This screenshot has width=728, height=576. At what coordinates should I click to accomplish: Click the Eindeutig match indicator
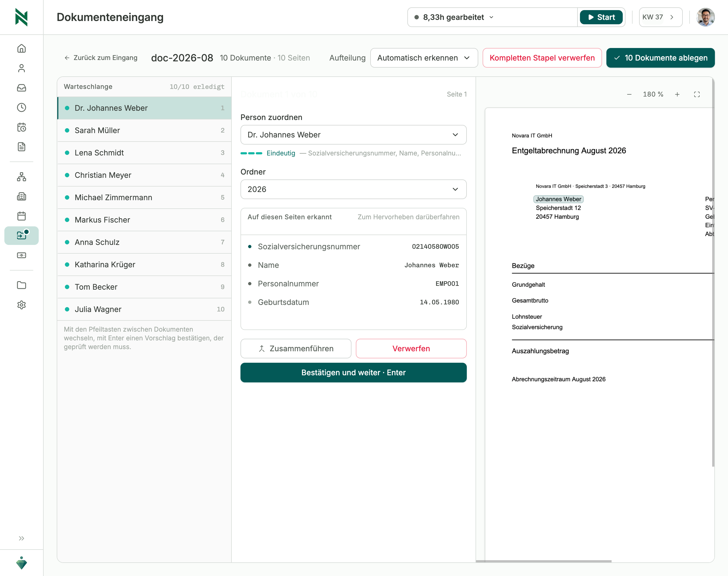(x=268, y=154)
